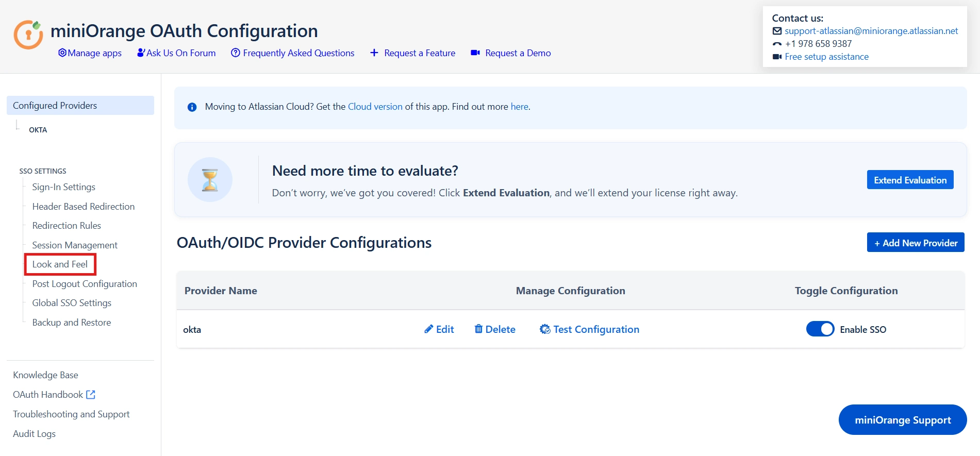Click the hourglass evaluation icon
This screenshot has width=980, height=456.
210,180
